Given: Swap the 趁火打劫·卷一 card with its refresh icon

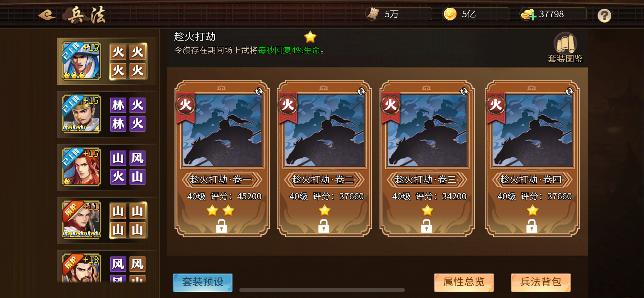Looking at the screenshot, I should [x=259, y=91].
